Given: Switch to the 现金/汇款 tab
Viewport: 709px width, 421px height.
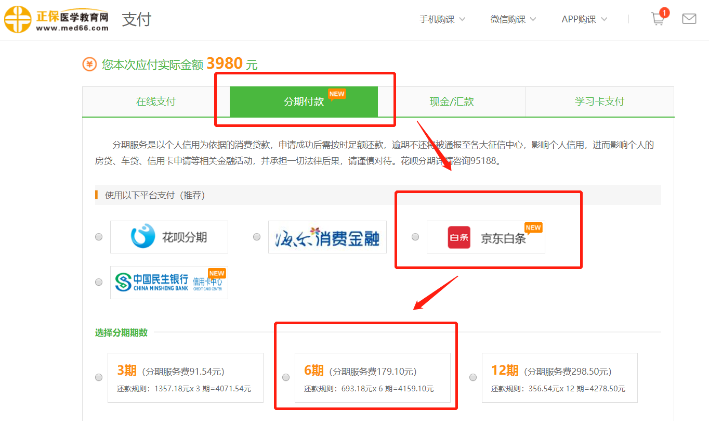Looking at the screenshot, I should coord(450,102).
